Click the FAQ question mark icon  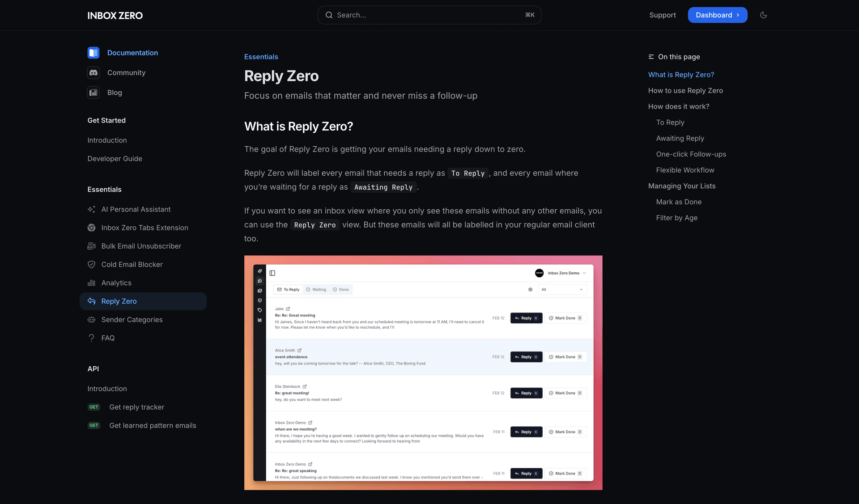(x=92, y=338)
